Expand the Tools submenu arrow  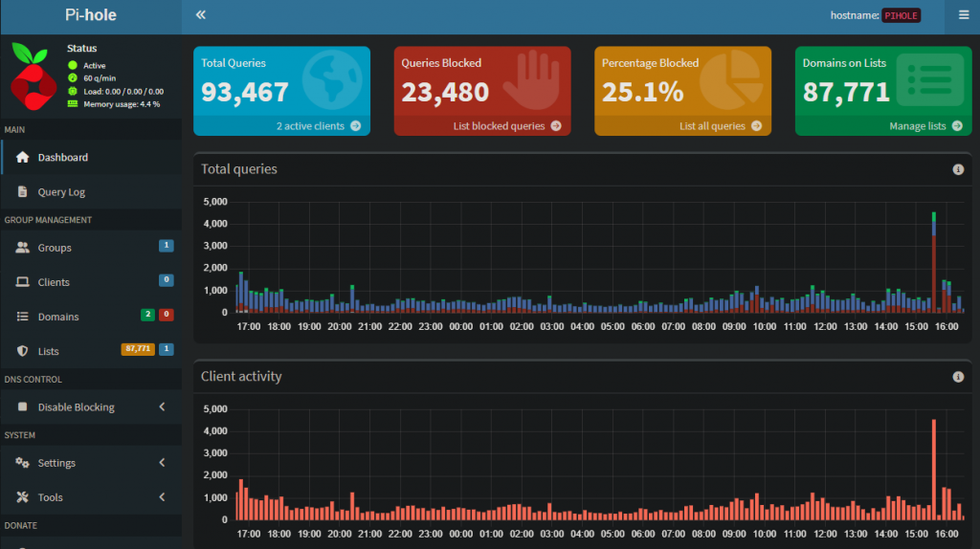(x=162, y=497)
